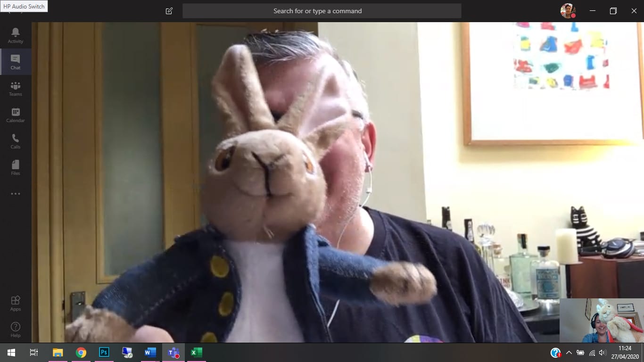Open the Wi-Fi network flyout
Image resolution: width=644 pixels, height=362 pixels.
tap(592, 353)
